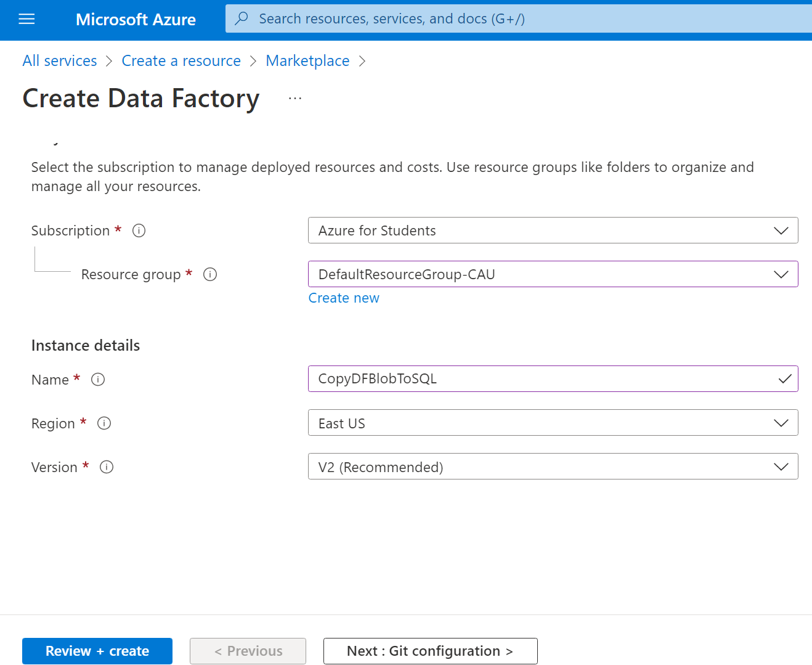Click the Version field label
The width and height of the screenshot is (812, 665).
(x=54, y=467)
